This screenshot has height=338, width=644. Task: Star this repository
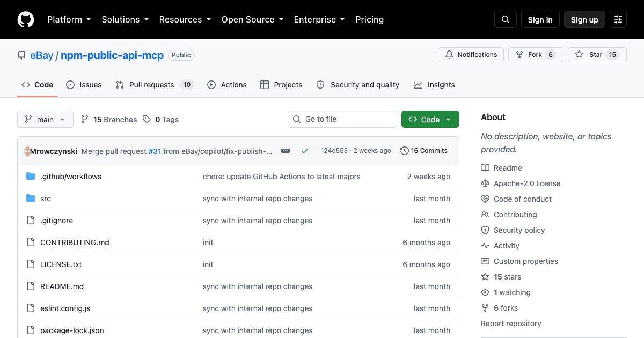pos(597,55)
